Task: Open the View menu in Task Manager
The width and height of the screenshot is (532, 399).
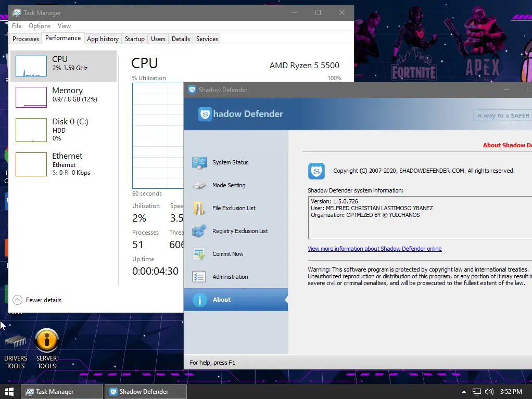Action: pos(64,26)
